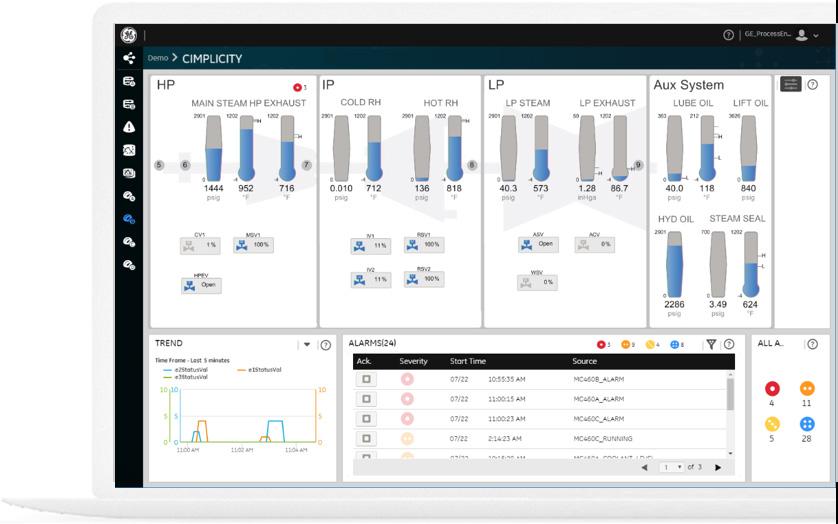Screen dimensions: 838x524
Task: Click the MSV1 valve button 100%
Action: coord(253,245)
